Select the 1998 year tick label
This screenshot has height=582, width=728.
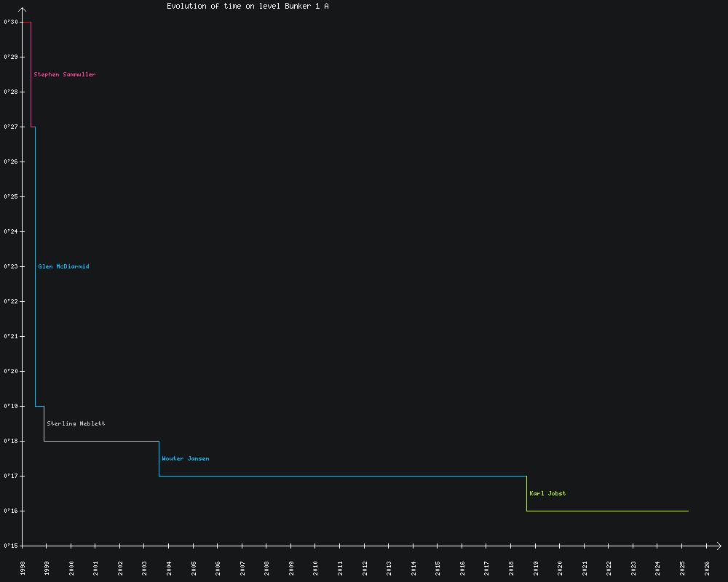(23, 567)
